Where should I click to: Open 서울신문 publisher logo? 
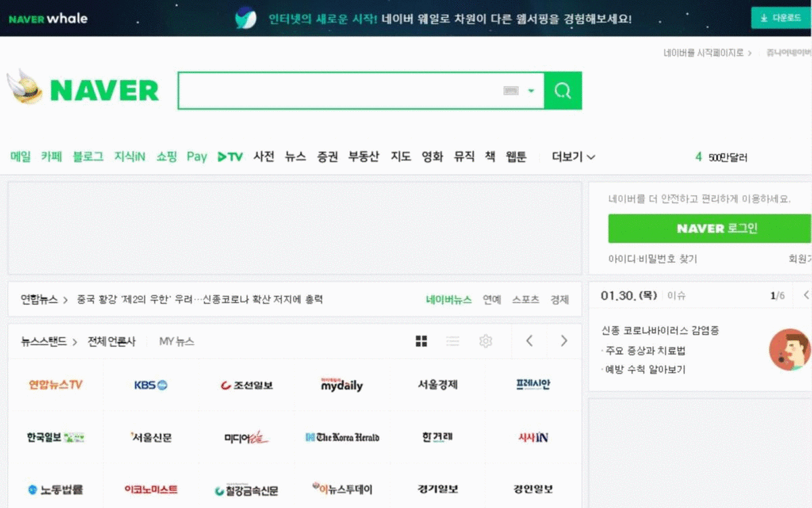pyautogui.click(x=151, y=437)
